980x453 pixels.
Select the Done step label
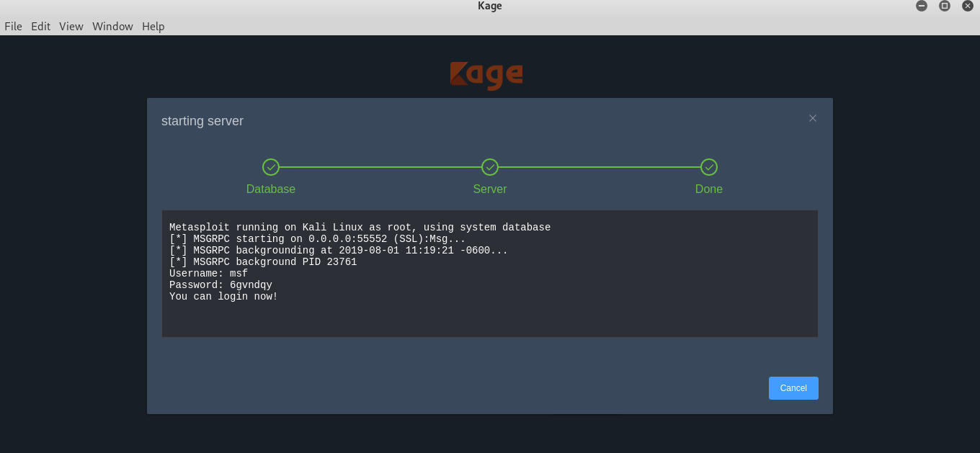[708, 189]
